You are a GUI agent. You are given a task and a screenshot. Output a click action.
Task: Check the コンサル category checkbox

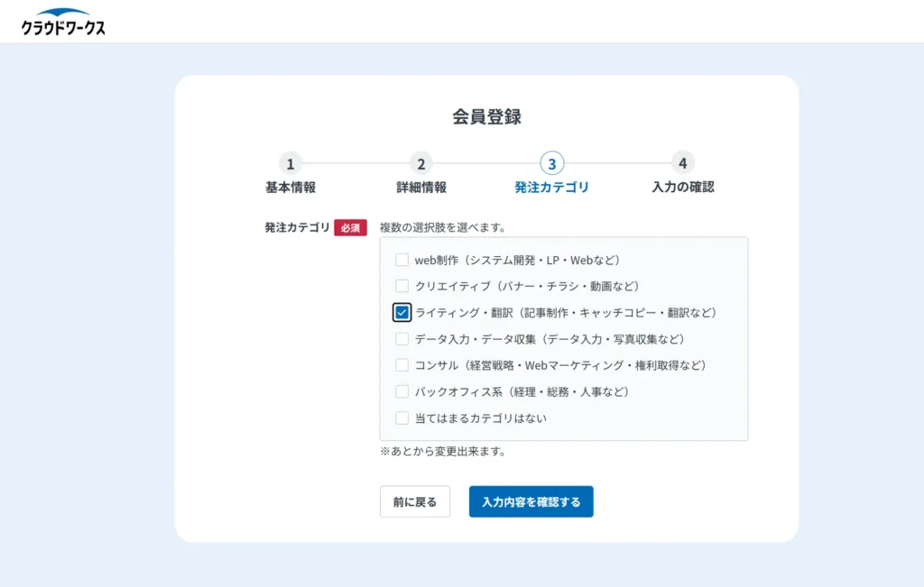click(x=401, y=364)
